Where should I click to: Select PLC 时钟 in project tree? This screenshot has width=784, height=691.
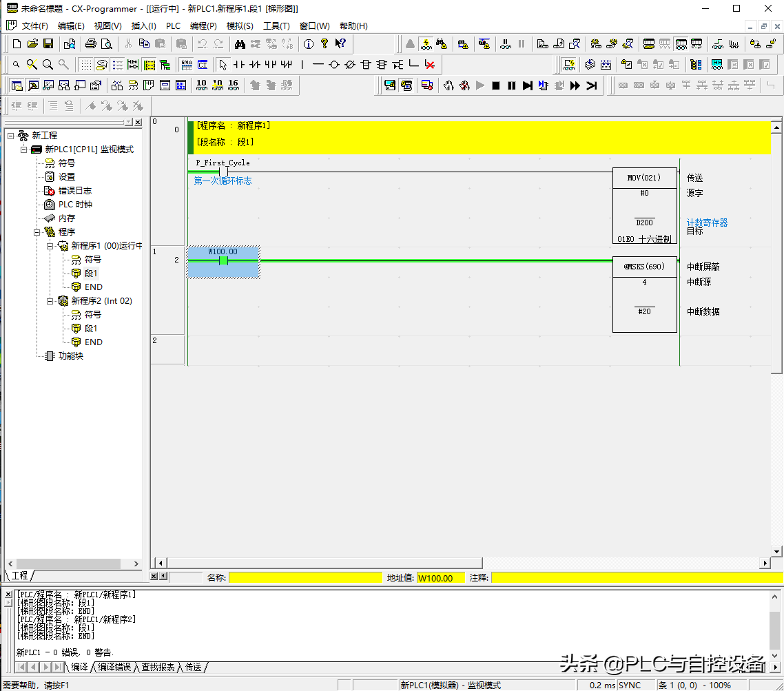(74, 205)
